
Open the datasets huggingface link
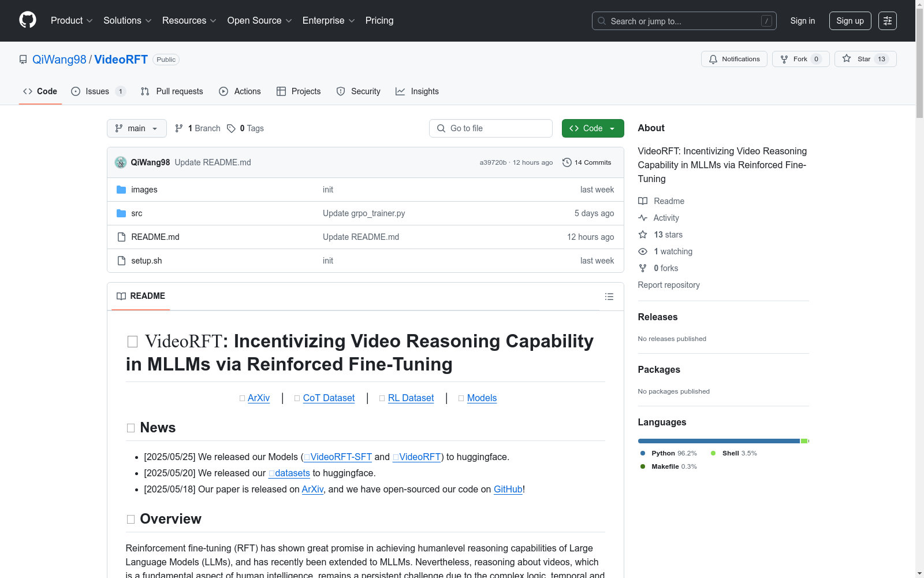pyautogui.click(x=289, y=473)
